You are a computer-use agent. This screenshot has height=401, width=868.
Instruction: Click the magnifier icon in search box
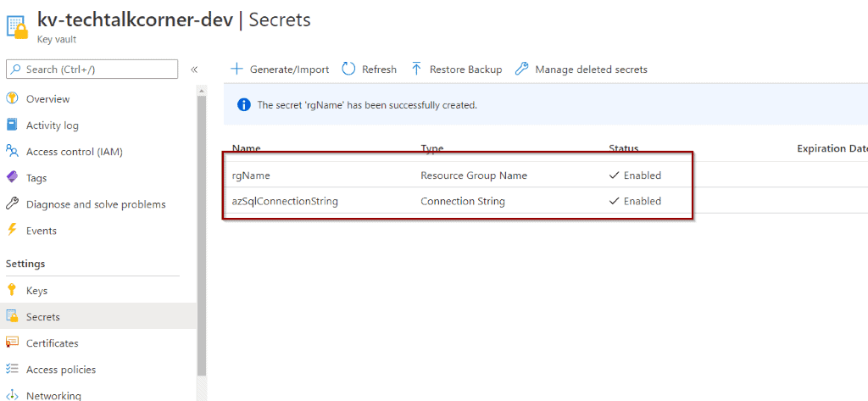(15, 70)
